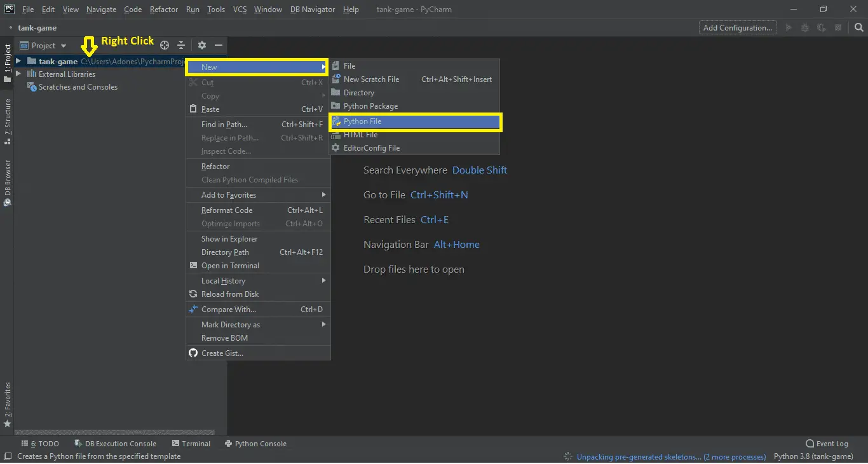Open the VCS menu
Viewport: 868px width, 464px height.
coord(240,9)
